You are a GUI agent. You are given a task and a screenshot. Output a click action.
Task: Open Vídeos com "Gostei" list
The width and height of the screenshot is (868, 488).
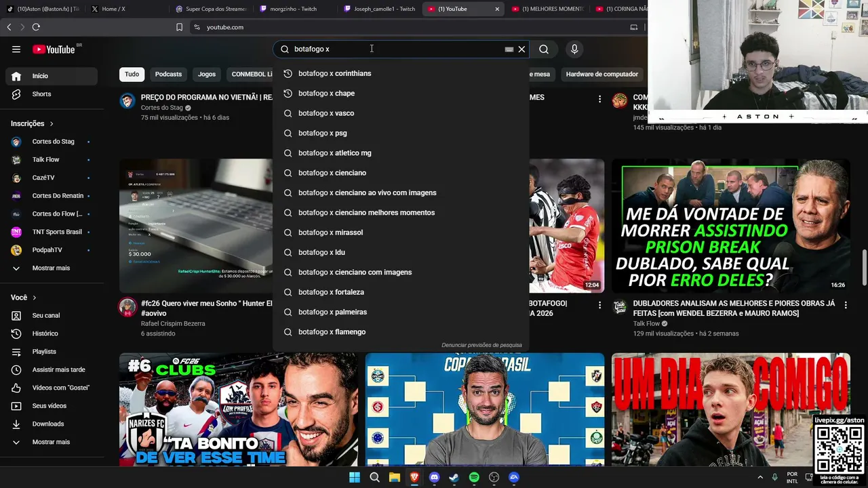[x=52, y=388]
